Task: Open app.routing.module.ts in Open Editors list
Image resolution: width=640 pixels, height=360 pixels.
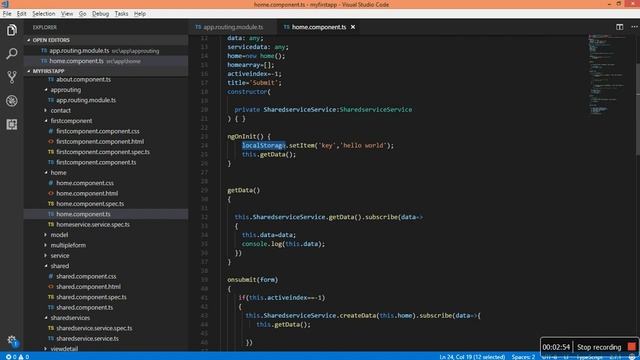Action: click(x=106, y=51)
